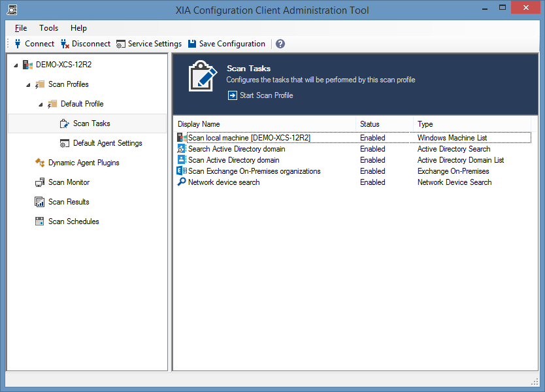Open the Help menu
Screen dimensions: 545x392
[78, 28]
